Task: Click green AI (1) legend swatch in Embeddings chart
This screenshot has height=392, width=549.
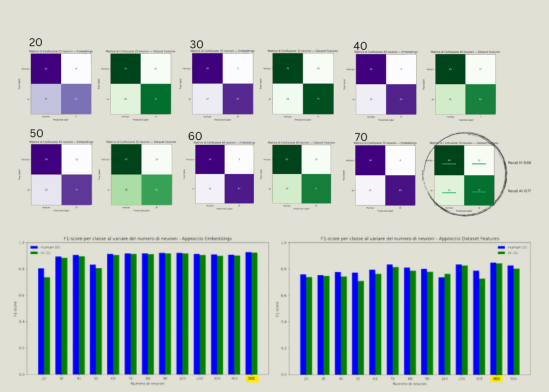Action: [34, 253]
